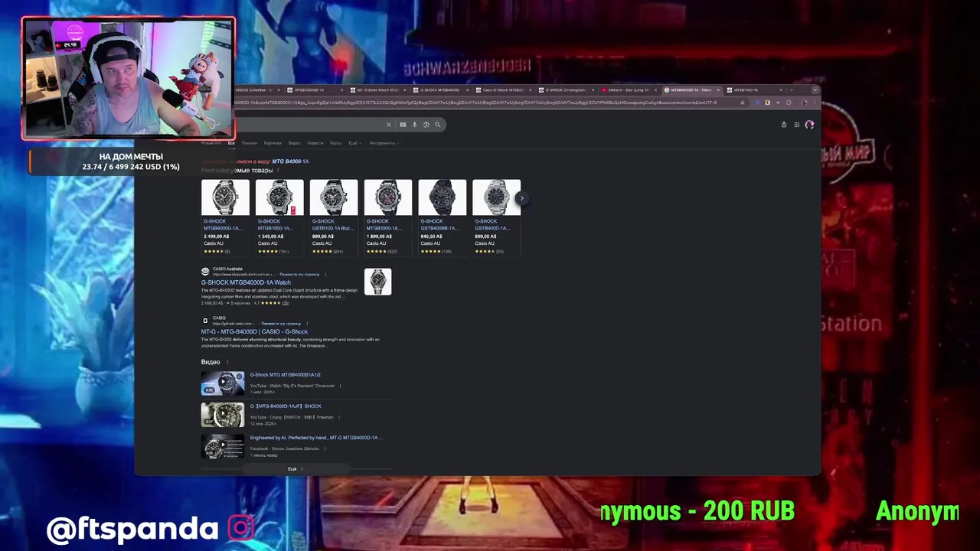Open the MTGB4000D-1A product card at 2 499,00 A$
The image size is (980, 551).
click(x=225, y=217)
